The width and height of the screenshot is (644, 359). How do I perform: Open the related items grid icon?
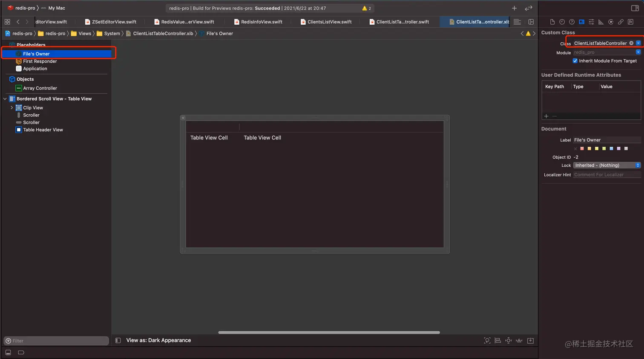click(7, 22)
